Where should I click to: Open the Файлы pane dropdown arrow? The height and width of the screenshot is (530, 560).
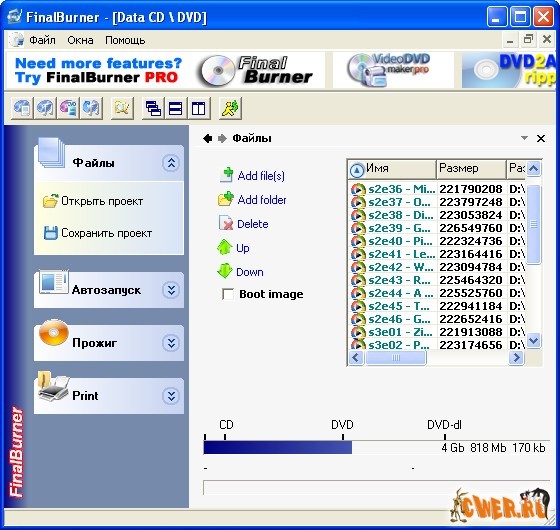(524, 138)
